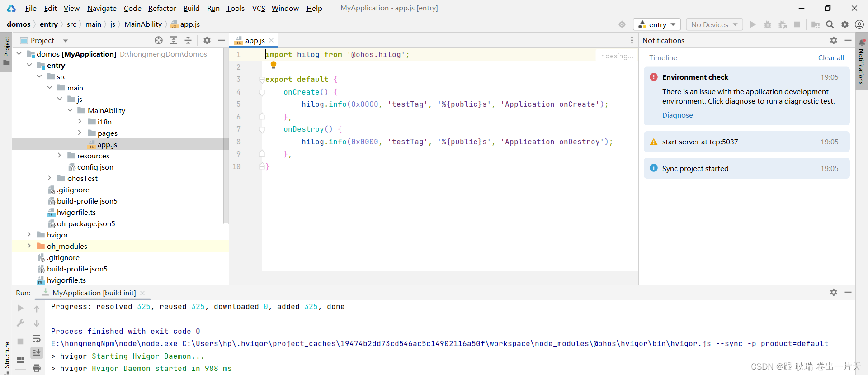Image resolution: width=868 pixels, height=375 pixels.
Task: Click the Sync project started notification
Action: pyautogui.click(x=746, y=168)
